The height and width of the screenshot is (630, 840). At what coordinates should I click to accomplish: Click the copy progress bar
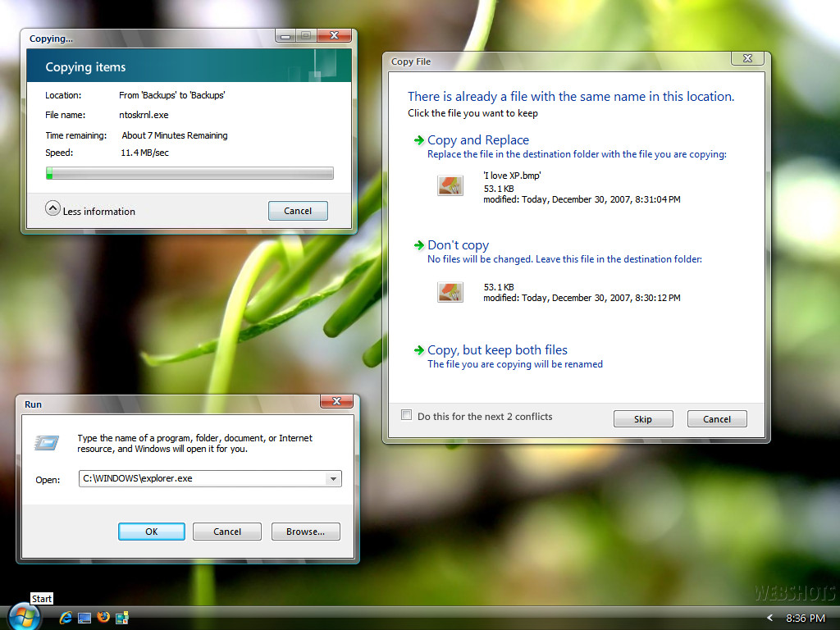189,173
